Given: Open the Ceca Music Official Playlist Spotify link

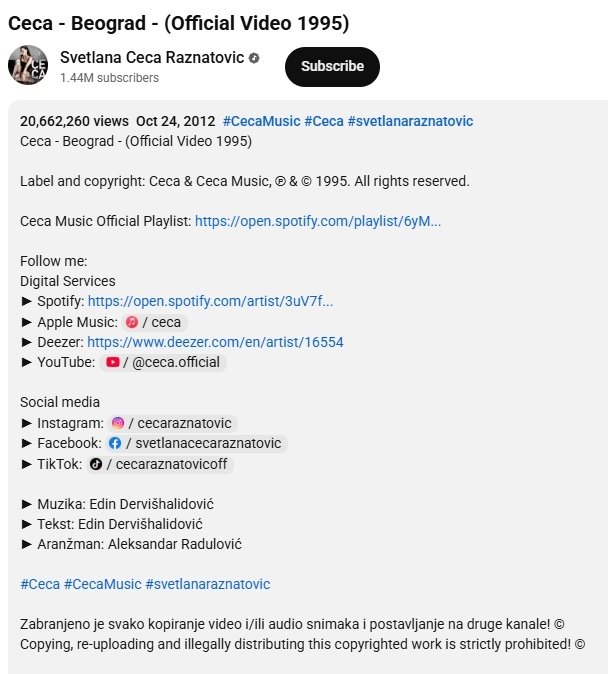Looking at the screenshot, I should 318,221.
